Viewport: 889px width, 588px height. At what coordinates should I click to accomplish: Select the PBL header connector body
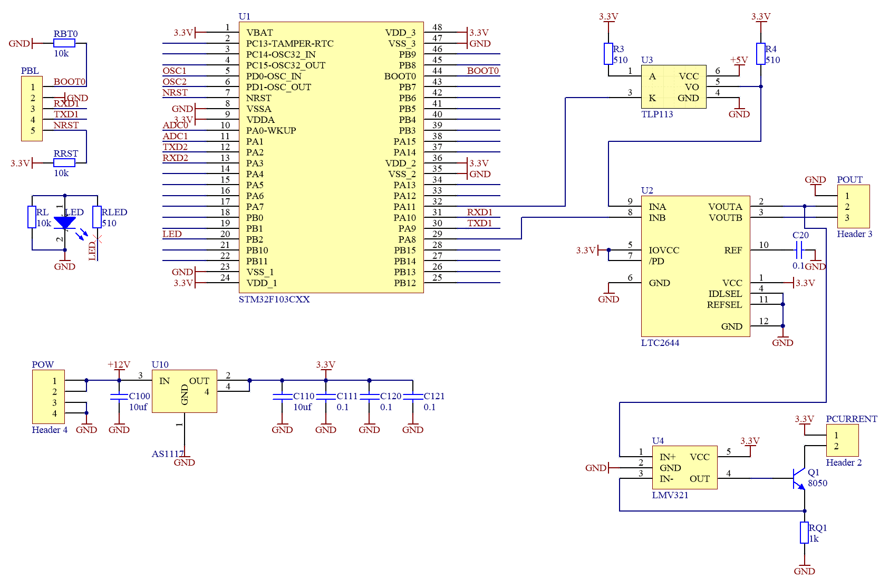(32, 109)
